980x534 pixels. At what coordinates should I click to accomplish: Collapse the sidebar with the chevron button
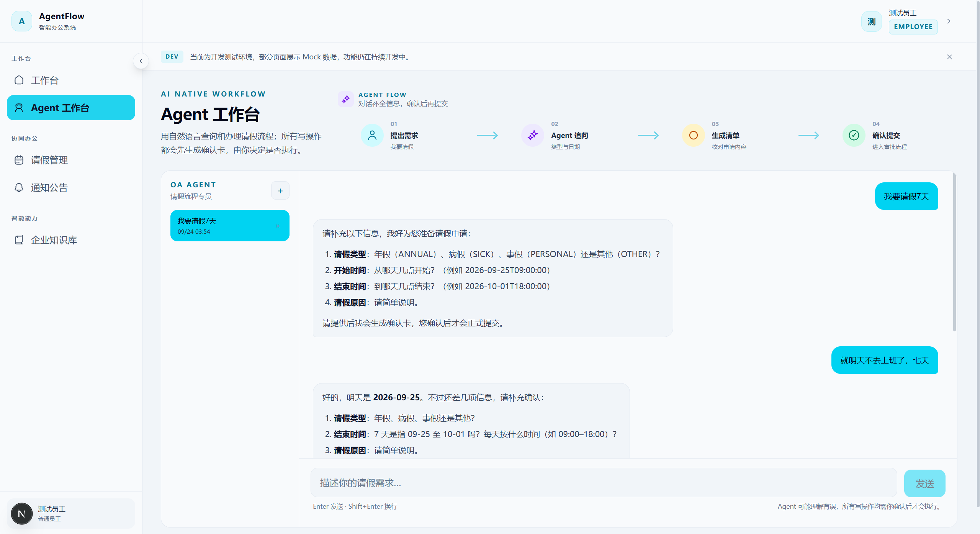point(141,61)
